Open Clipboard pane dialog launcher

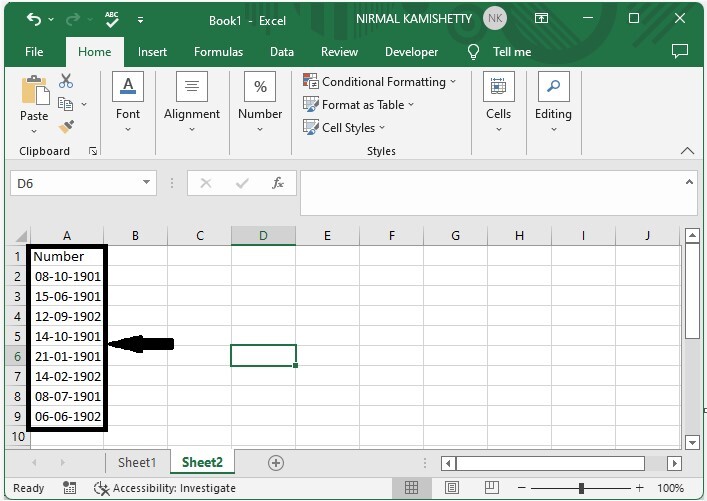click(x=93, y=151)
